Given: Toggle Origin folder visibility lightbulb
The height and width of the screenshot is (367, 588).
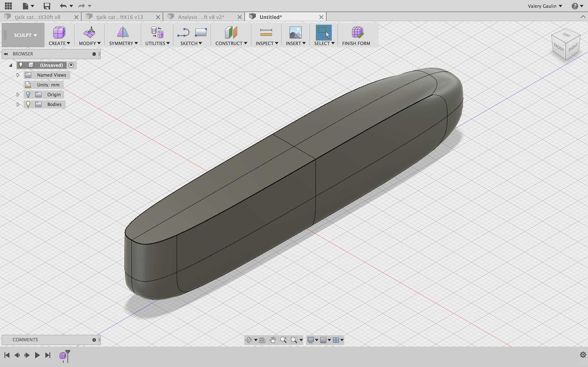Looking at the screenshot, I should (28, 95).
